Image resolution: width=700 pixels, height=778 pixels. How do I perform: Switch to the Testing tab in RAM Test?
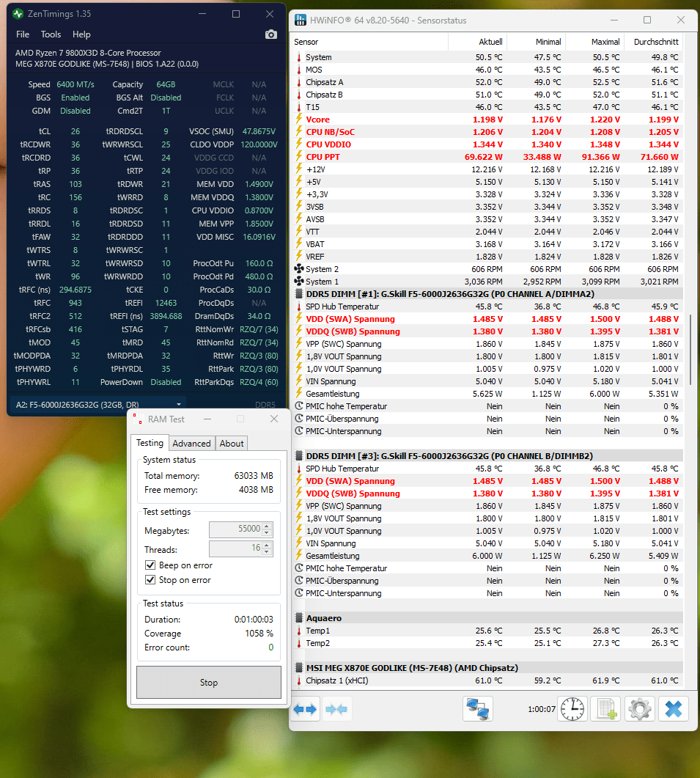pyautogui.click(x=150, y=443)
